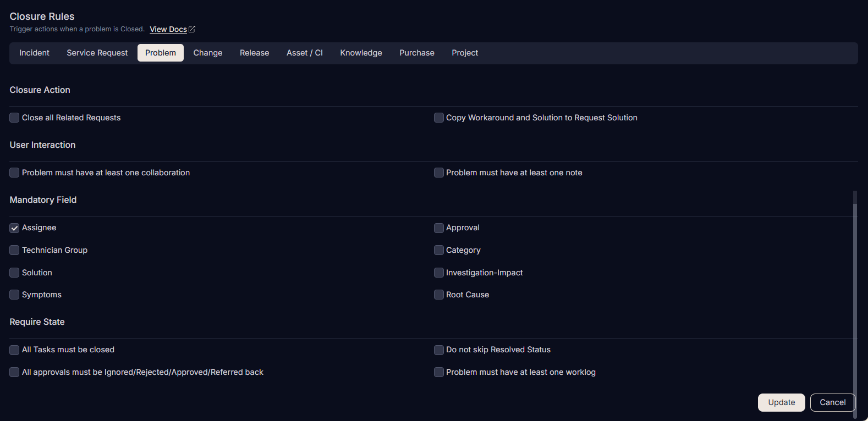Tick the Root Cause checkbox
868x421 pixels.
click(x=438, y=295)
